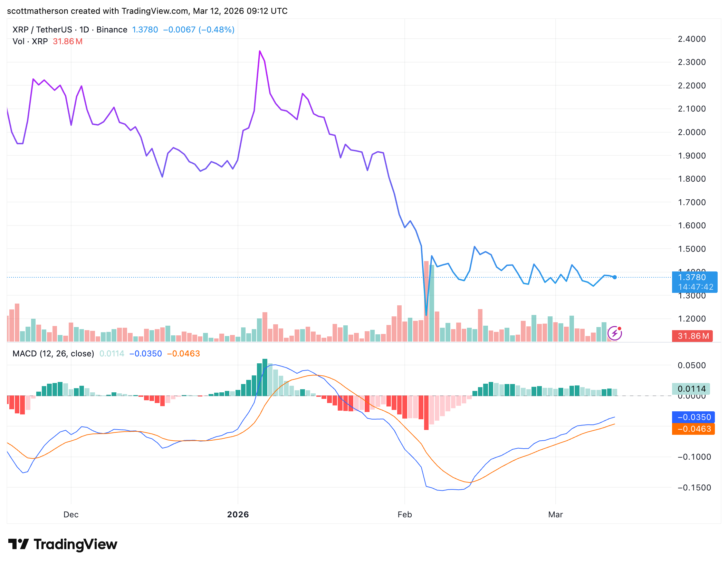Click the red 31.86 M volume tag
The width and height of the screenshot is (728, 565).
692,336
